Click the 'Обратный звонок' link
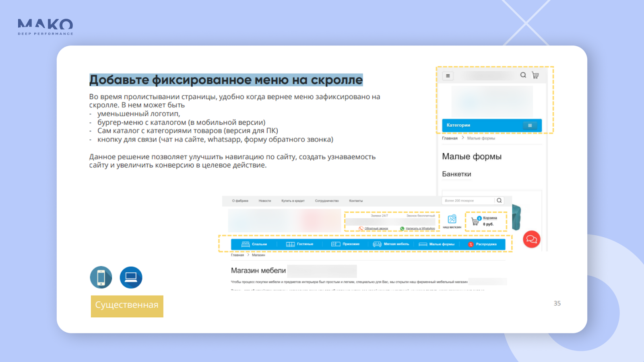 click(376, 228)
